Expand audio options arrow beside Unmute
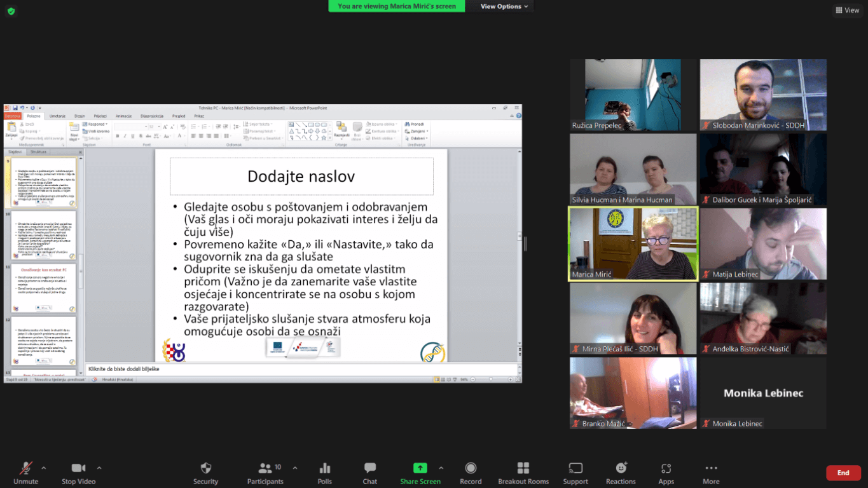This screenshot has width=868, height=488. [x=44, y=468]
